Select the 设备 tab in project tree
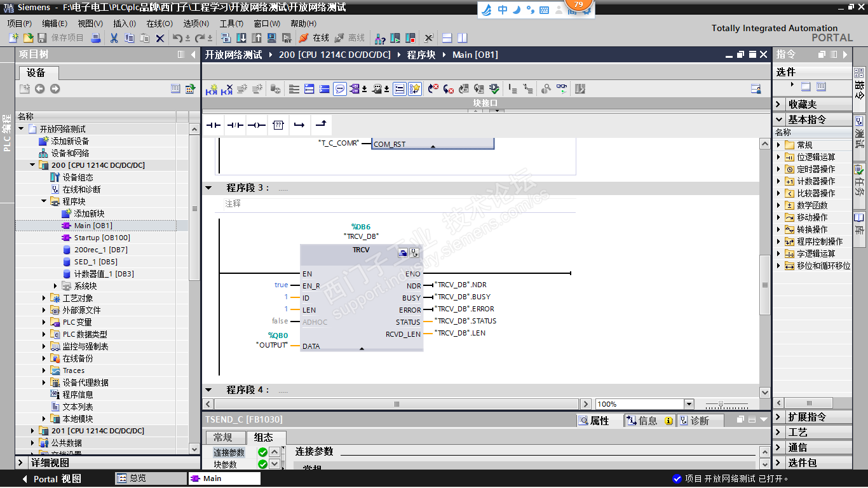The width and height of the screenshot is (868, 488). pyautogui.click(x=36, y=72)
